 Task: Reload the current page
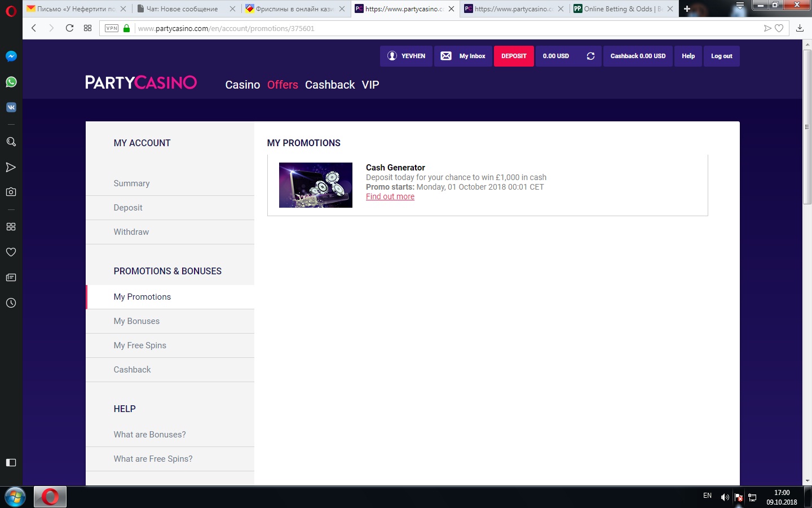69,28
